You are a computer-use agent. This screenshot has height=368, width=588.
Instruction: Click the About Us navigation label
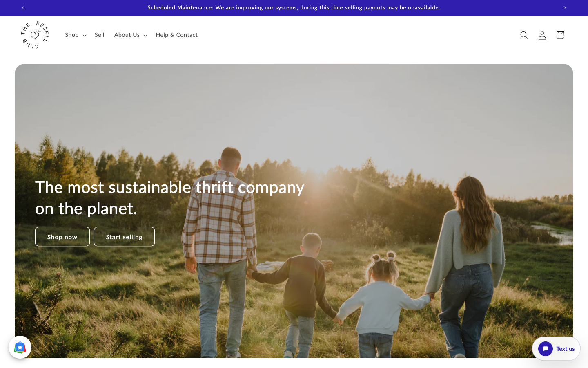127,35
